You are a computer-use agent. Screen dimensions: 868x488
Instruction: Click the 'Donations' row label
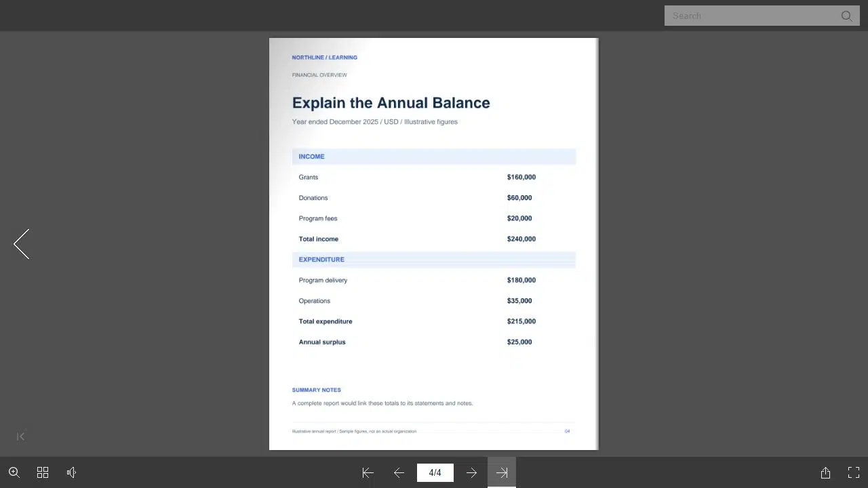[x=313, y=198]
